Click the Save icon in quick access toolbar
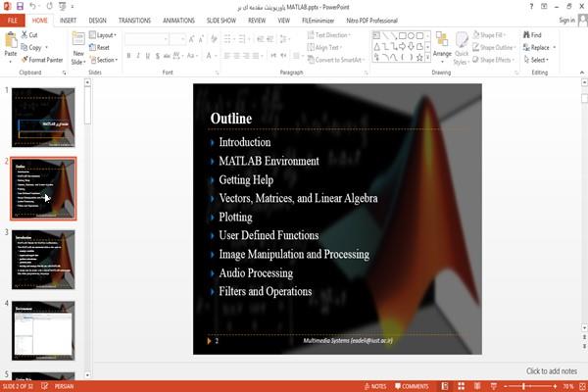The width and height of the screenshot is (588, 392). tap(20, 7)
